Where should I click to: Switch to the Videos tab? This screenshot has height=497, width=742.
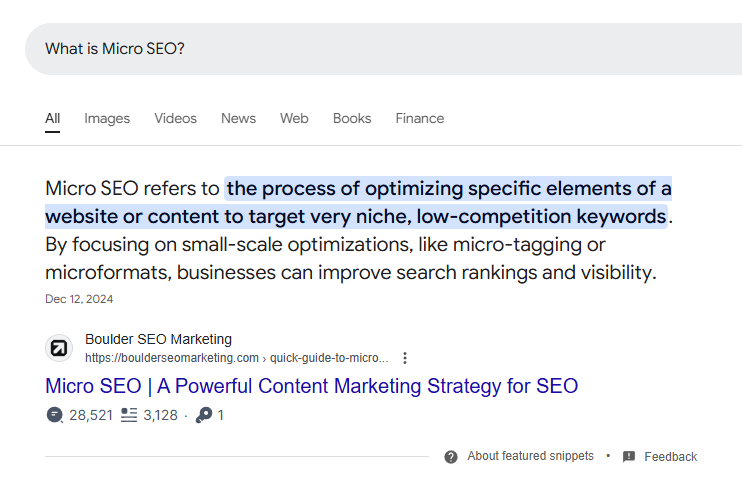(176, 118)
